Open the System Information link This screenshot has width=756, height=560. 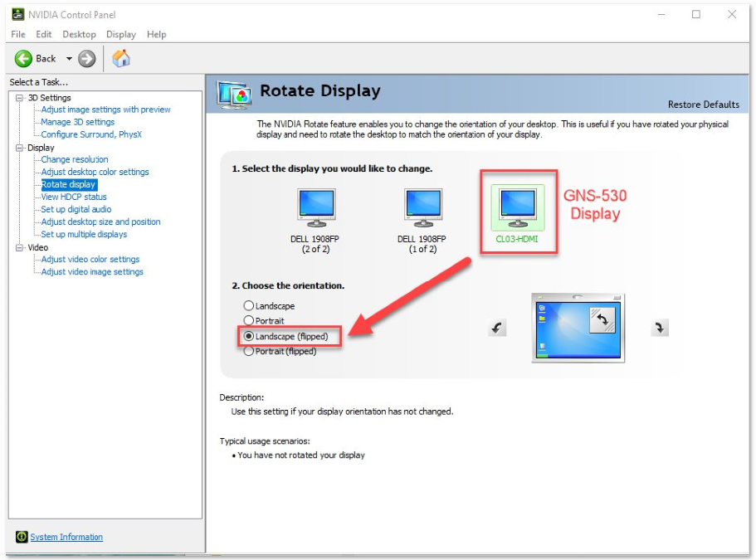coord(66,537)
